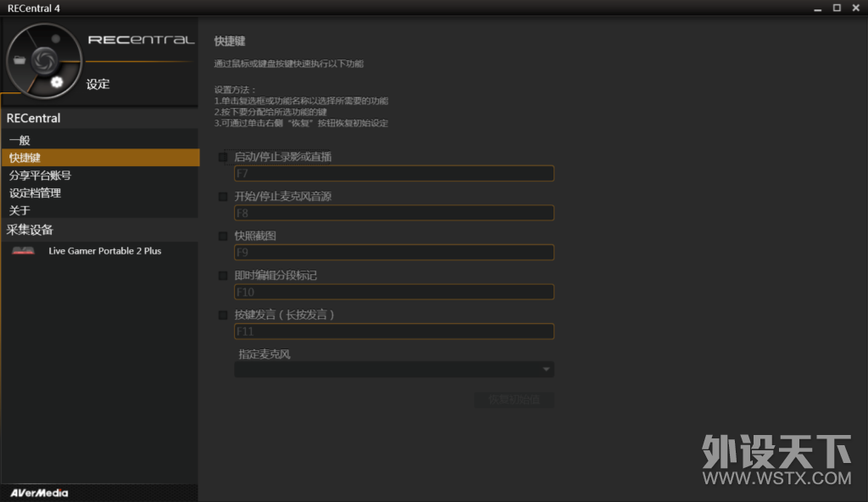868x502 pixels.
Task: Click the 快照截图 label text
Action: [x=255, y=236]
